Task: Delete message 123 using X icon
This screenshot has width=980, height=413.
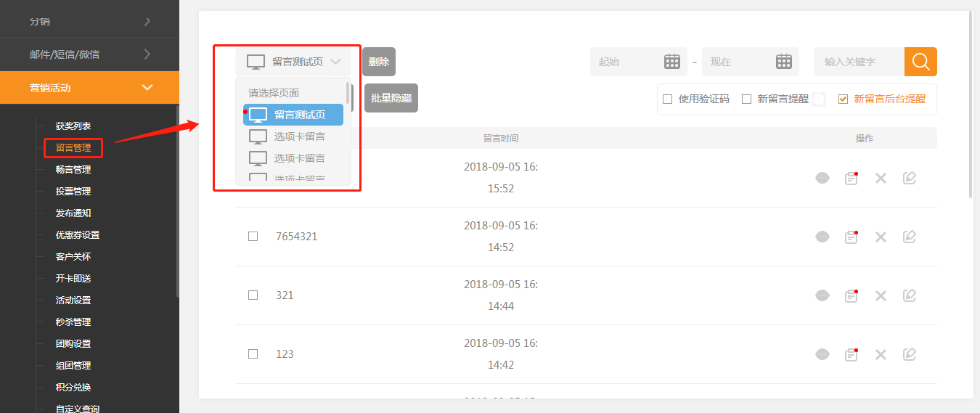Action: click(881, 354)
